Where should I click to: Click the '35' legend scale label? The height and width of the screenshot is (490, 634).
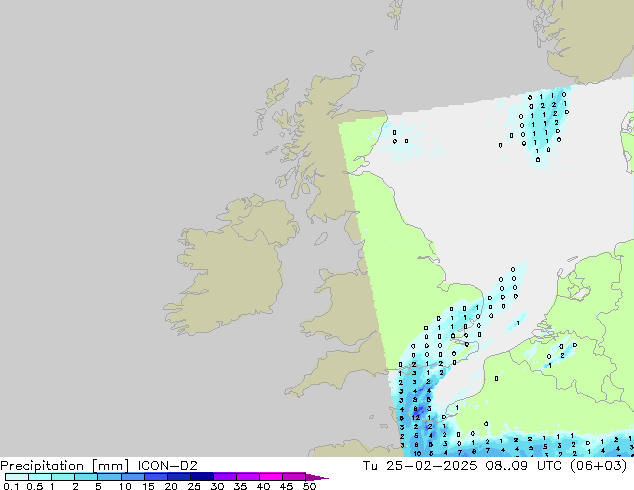(x=240, y=486)
